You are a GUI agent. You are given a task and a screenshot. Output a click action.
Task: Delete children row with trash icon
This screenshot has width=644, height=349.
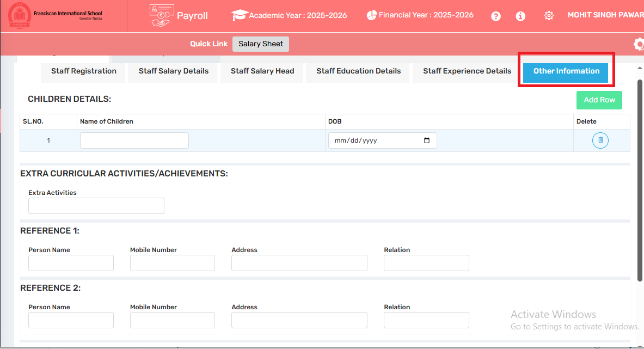600,140
